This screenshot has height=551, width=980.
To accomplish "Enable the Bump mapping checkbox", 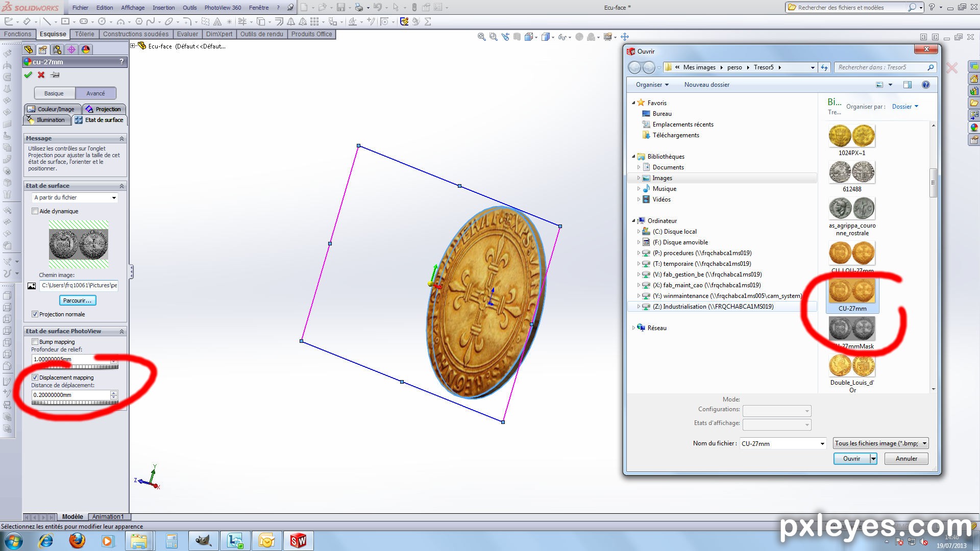I will coord(35,342).
